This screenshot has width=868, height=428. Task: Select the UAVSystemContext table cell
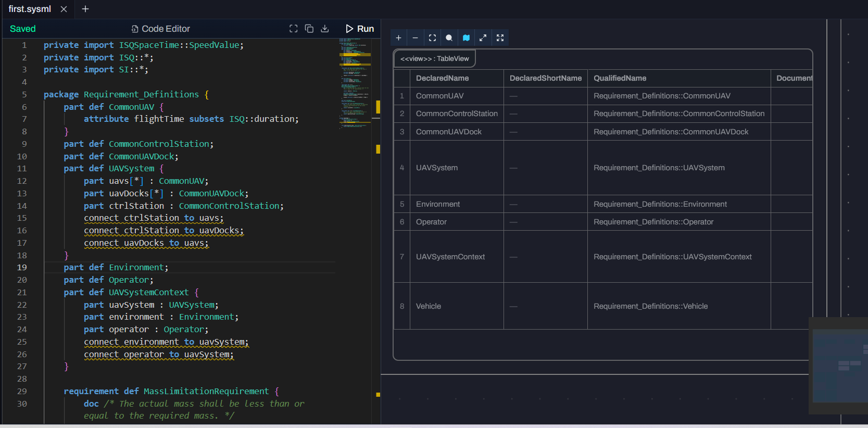[457, 257]
